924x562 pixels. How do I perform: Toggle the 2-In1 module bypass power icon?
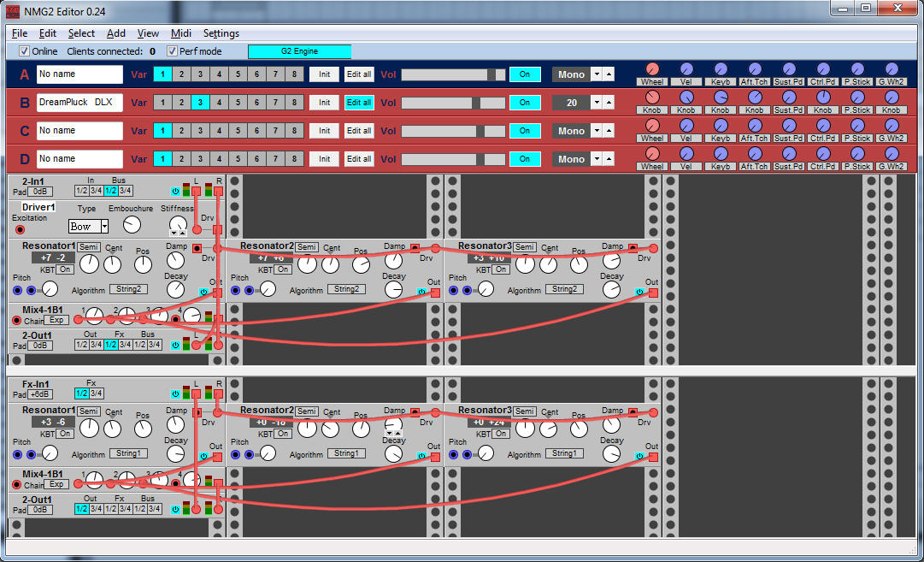coord(175,192)
